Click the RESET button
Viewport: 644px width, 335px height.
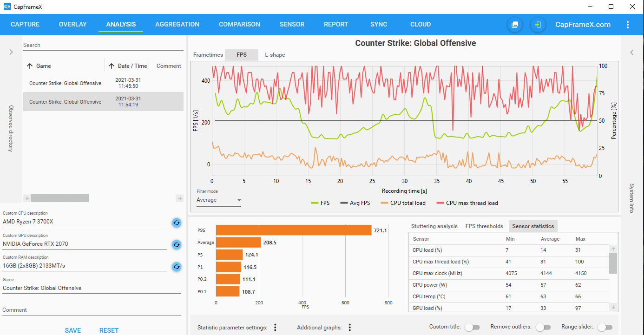(x=109, y=330)
